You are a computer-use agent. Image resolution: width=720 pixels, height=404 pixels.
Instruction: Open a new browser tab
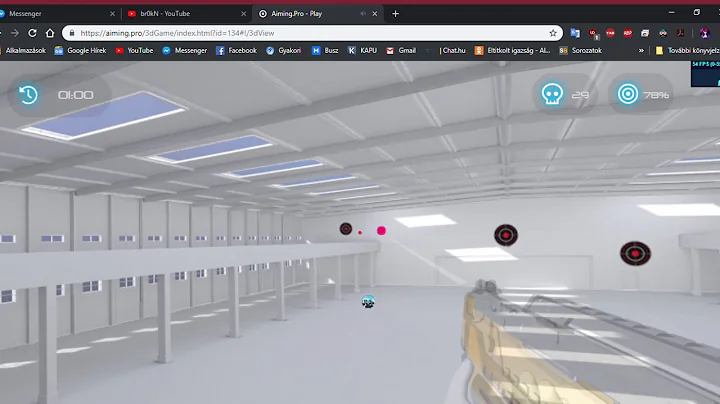point(395,14)
